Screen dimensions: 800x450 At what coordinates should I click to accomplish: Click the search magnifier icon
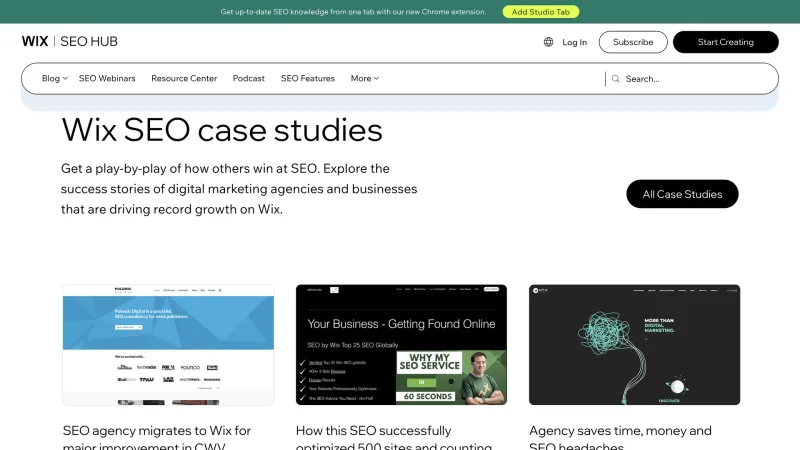pyautogui.click(x=616, y=79)
